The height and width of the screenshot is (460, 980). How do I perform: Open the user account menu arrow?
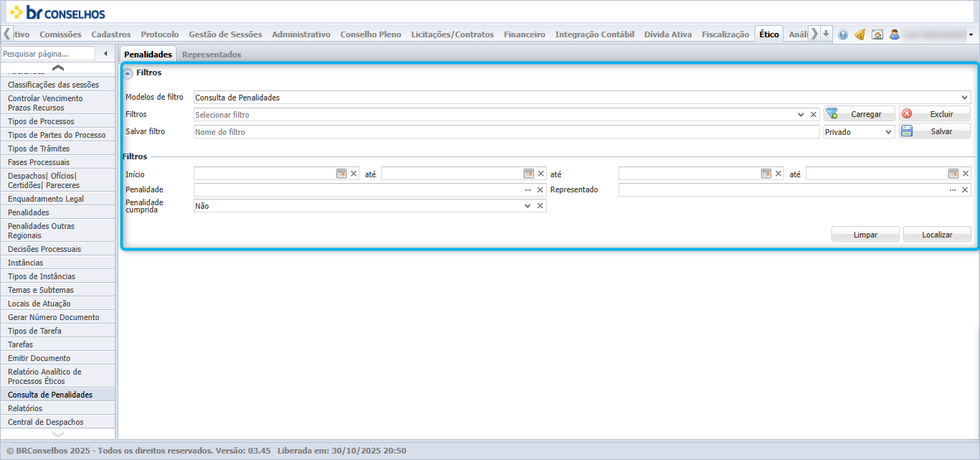[971, 34]
